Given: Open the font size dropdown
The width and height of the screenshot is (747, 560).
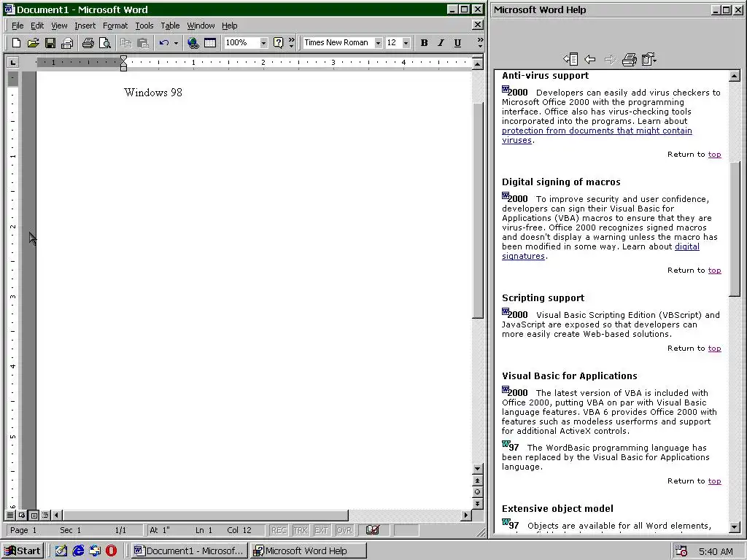Looking at the screenshot, I should pos(406,43).
